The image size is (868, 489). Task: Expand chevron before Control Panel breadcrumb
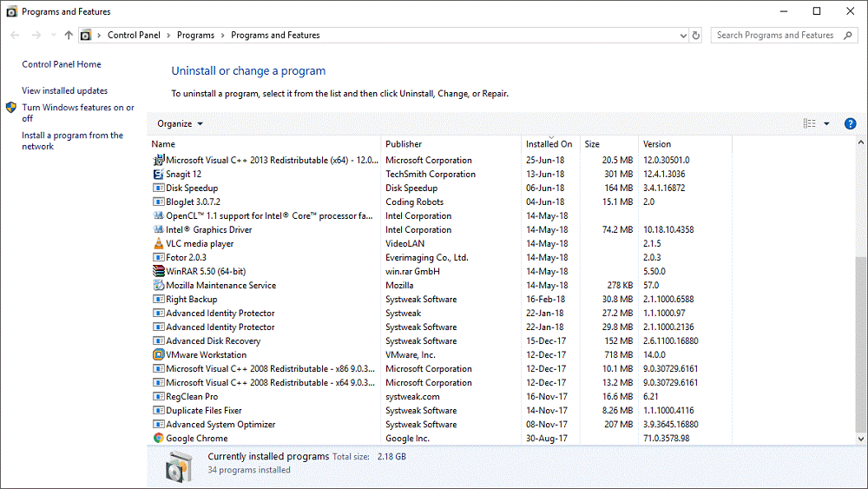99,36
